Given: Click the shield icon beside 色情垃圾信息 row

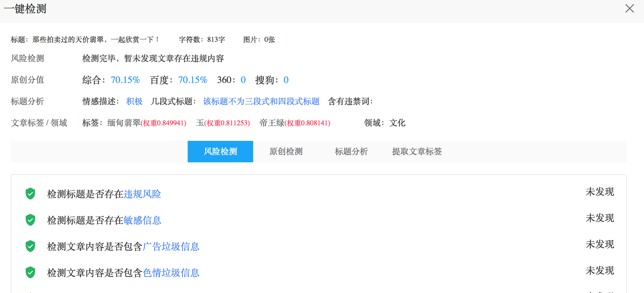Looking at the screenshot, I should coord(30,272).
